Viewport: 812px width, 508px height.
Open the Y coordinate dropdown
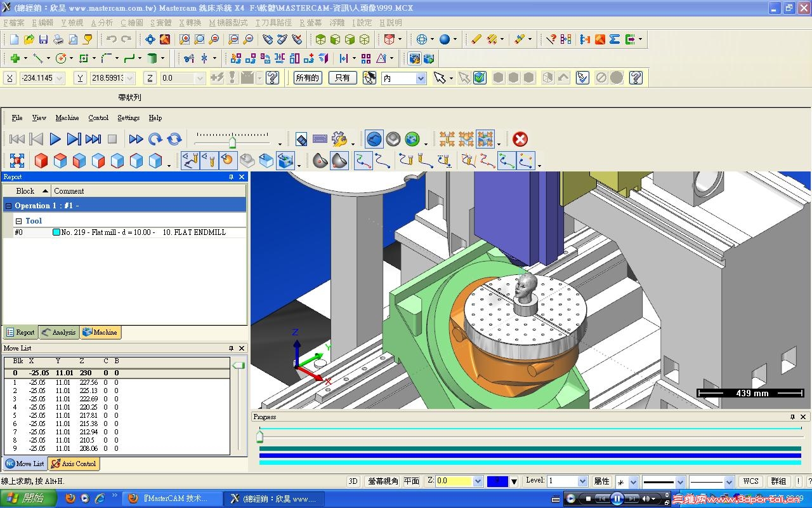coord(130,78)
